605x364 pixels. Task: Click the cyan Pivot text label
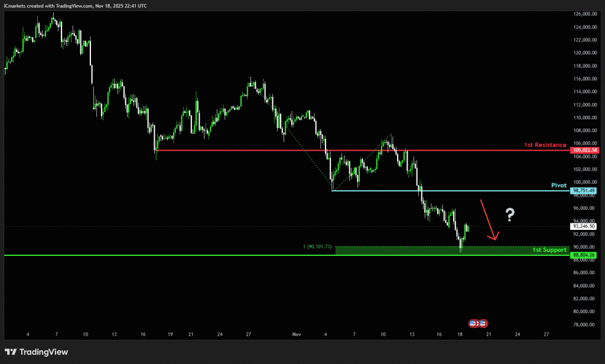558,185
